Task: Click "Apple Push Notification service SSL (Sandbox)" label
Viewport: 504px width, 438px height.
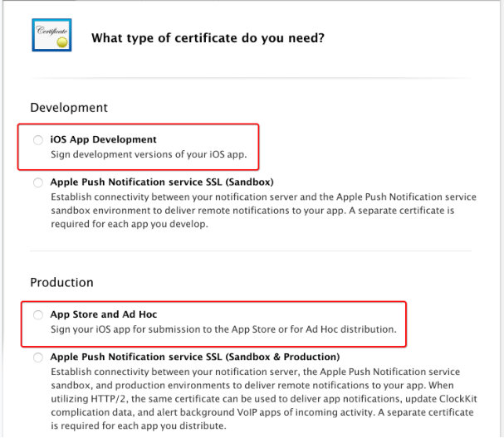Action: 162,182
